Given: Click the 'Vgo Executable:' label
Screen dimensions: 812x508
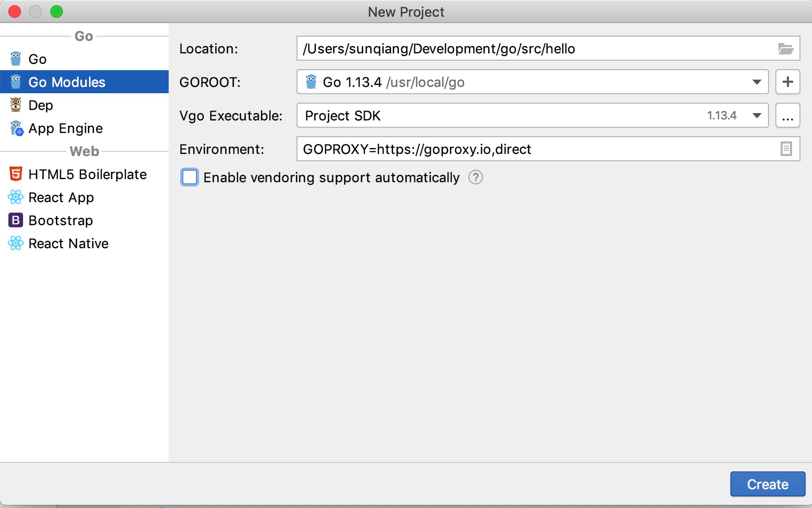Looking at the screenshot, I should [x=231, y=116].
